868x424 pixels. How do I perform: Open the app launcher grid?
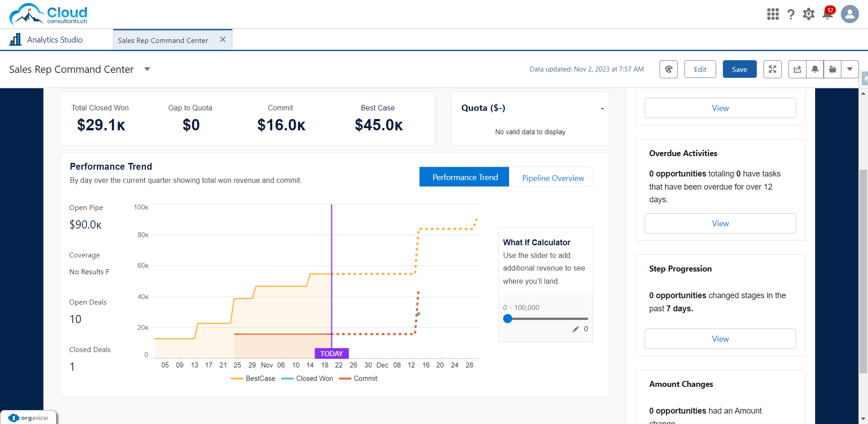point(773,14)
